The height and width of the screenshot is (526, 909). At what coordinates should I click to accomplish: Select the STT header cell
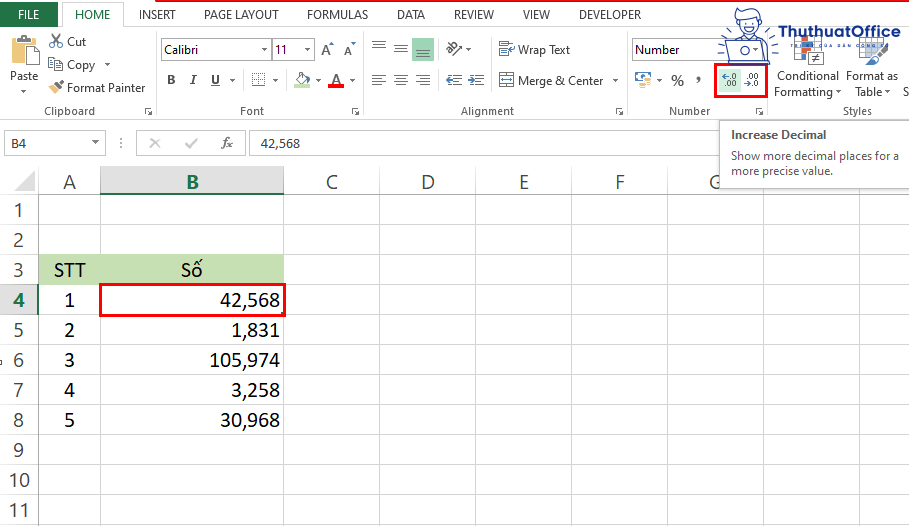click(70, 270)
